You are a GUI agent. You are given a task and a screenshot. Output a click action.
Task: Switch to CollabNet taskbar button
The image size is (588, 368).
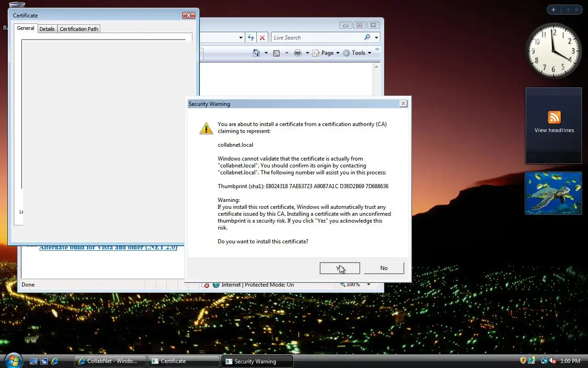coord(110,361)
